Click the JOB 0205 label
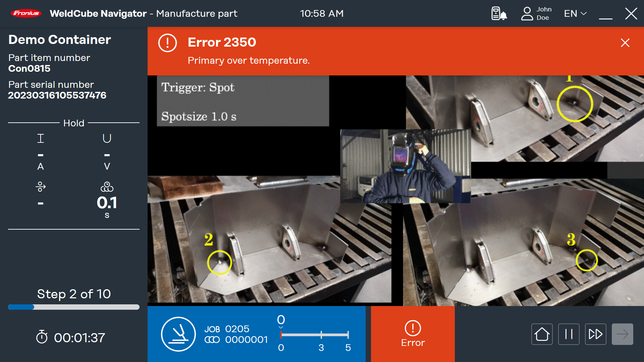 click(x=227, y=329)
